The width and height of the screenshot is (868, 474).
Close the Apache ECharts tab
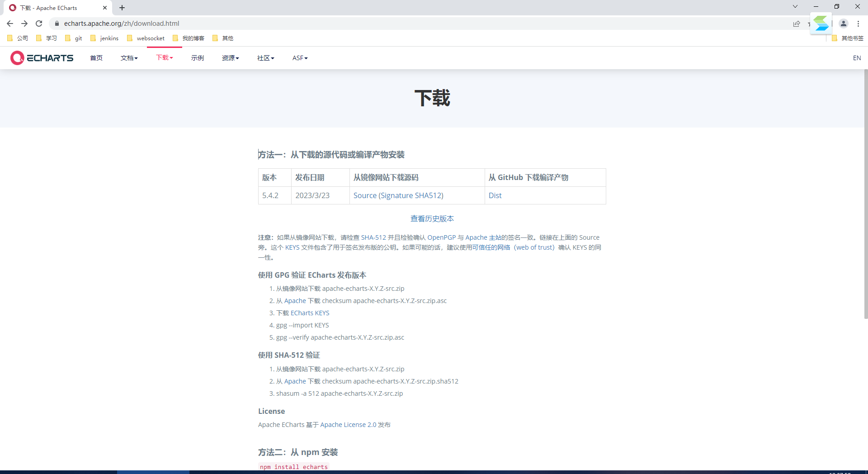tap(105, 8)
